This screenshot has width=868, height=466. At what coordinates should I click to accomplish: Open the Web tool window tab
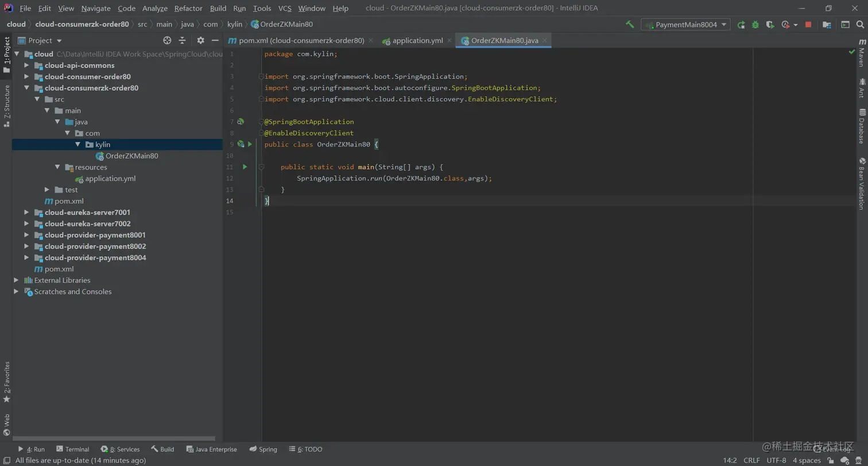[6, 425]
